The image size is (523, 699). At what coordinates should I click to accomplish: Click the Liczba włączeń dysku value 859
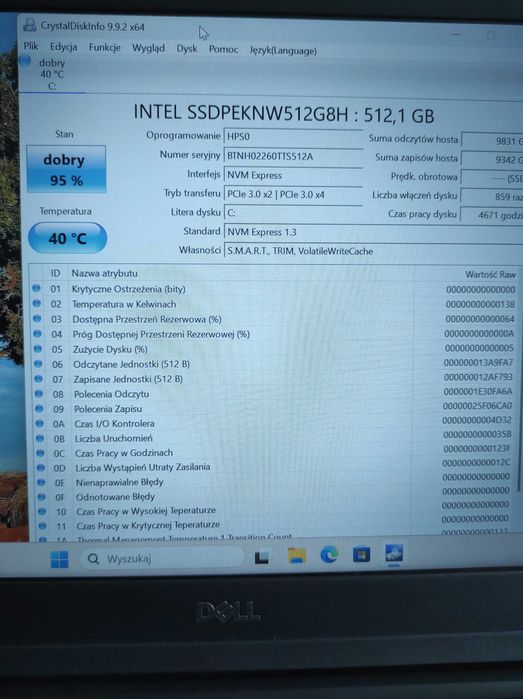pos(491,196)
